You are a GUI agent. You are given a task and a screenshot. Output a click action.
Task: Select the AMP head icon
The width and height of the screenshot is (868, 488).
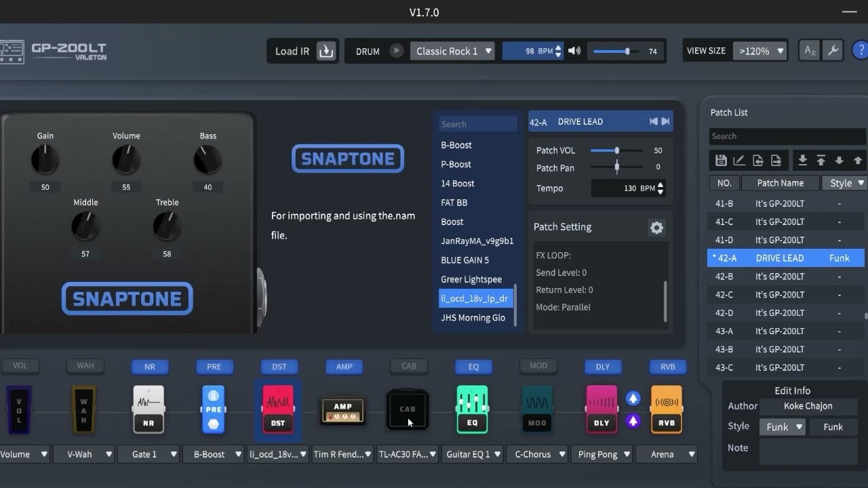[x=342, y=411]
